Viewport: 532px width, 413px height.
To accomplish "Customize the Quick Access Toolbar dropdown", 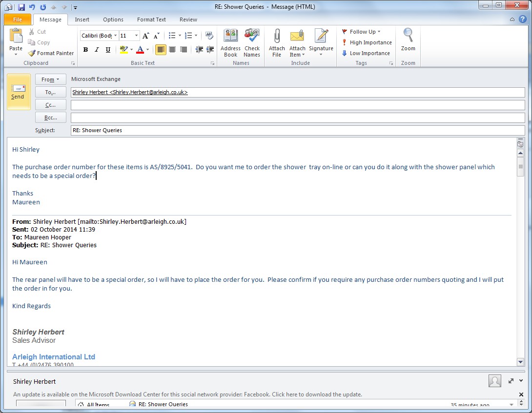I will 75,7.
